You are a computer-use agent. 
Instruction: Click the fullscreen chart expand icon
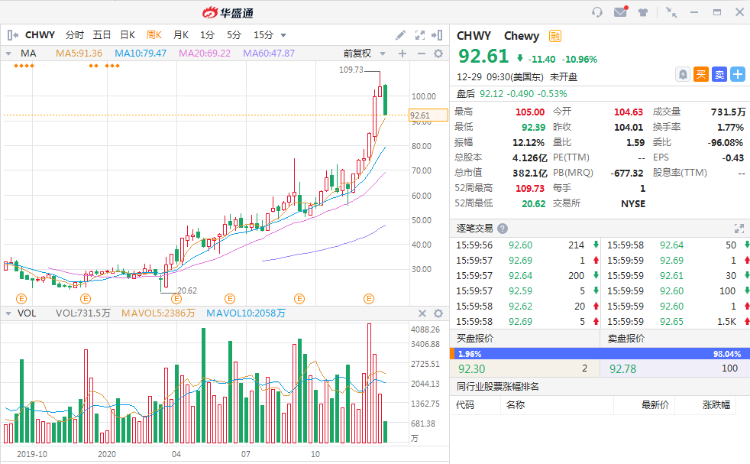pos(419,35)
